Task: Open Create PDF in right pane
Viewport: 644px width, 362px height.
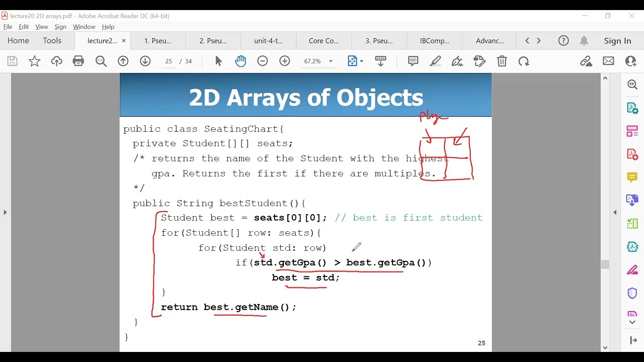Action: coord(632,154)
